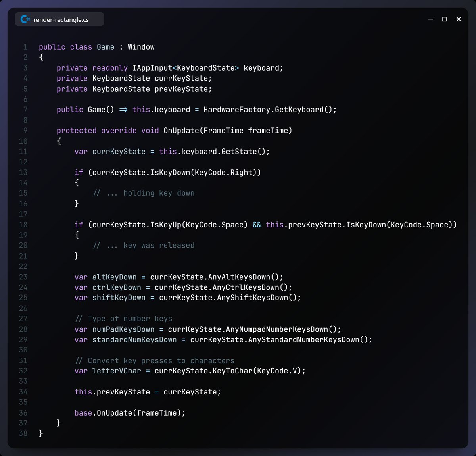Click 'public class Game : Window' line
The width and height of the screenshot is (476, 456).
click(97, 47)
